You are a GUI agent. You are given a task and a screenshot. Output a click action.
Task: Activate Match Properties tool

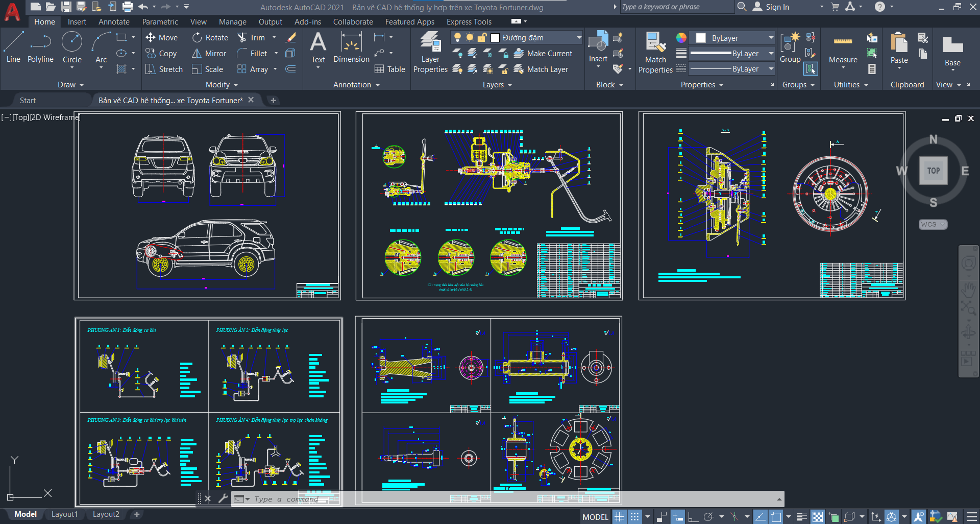point(655,53)
